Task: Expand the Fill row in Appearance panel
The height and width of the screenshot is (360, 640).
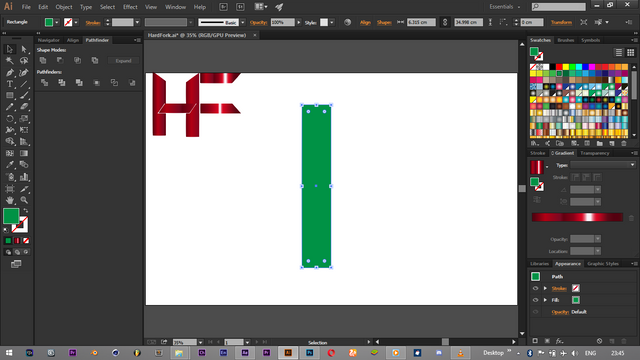Action: (545, 300)
